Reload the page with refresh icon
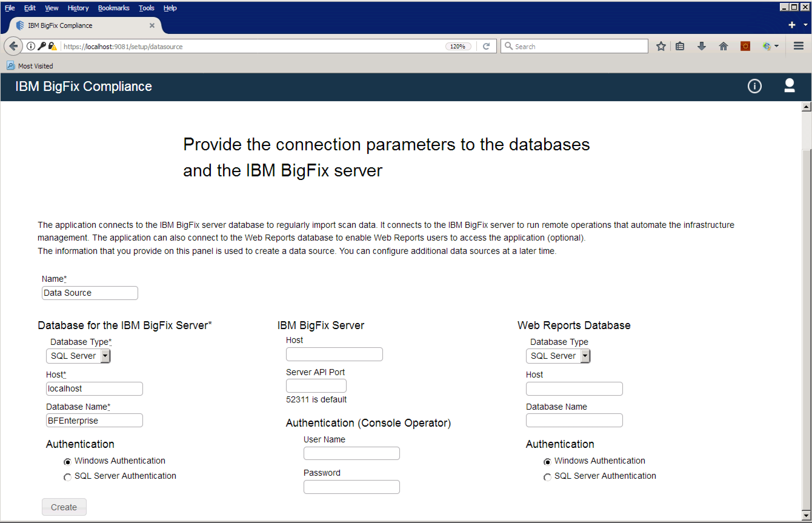This screenshot has height=523, width=812. (x=486, y=46)
